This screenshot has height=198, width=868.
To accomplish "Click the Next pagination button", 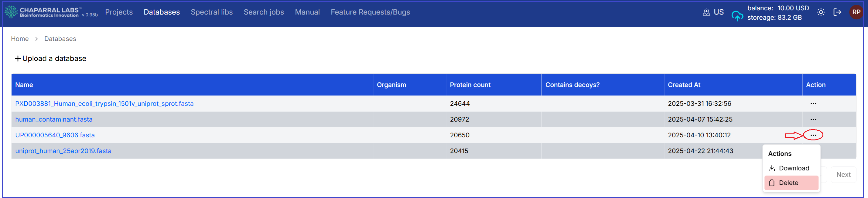I will pyautogui.click(x=843, y=174).
